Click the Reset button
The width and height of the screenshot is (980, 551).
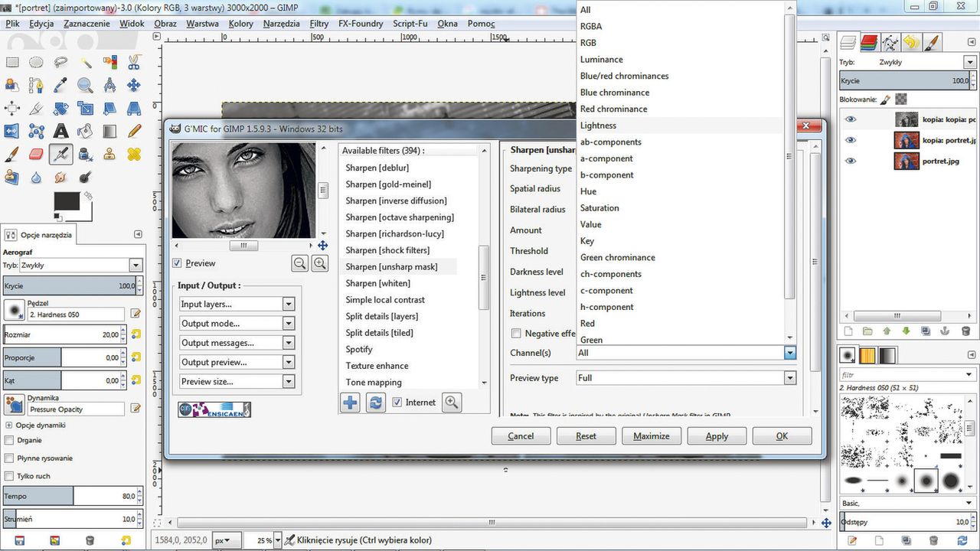[x=586, y=436]
